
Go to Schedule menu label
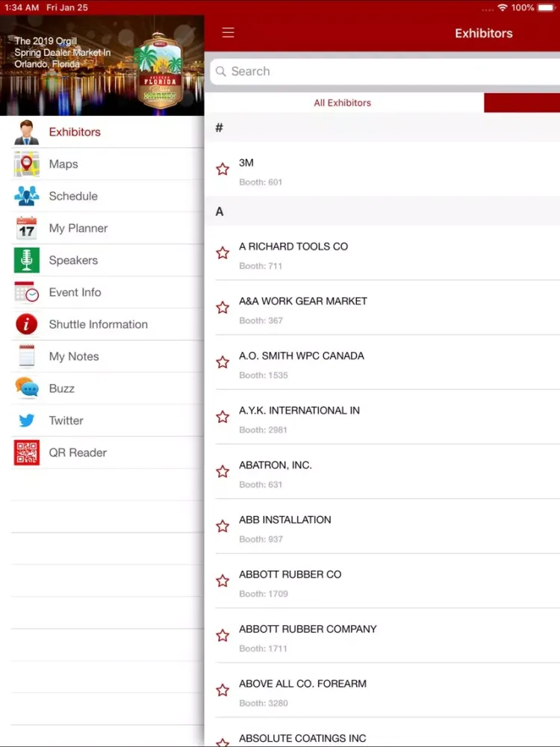coord(73,196)
